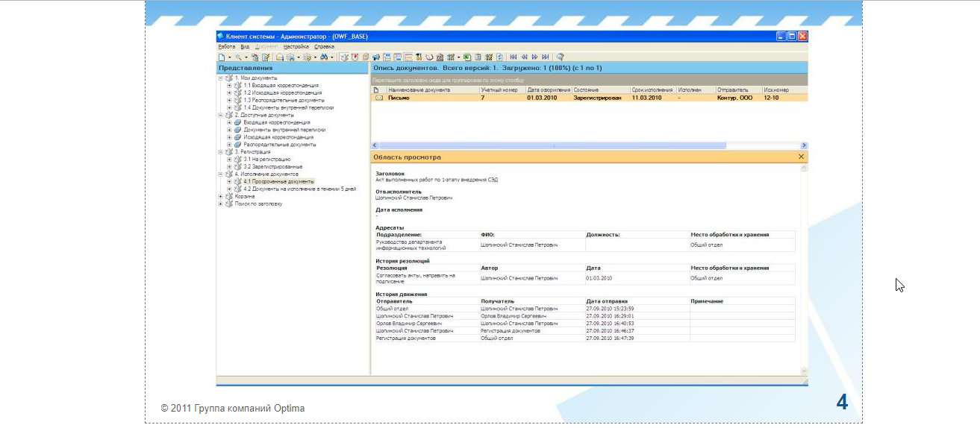980x428 pixels.
Task: Click the help question mark toolbar icon
Action: pos(560,57)
